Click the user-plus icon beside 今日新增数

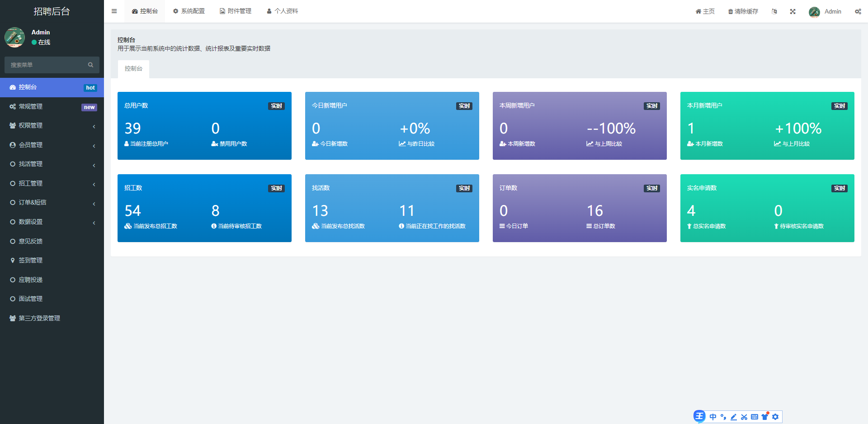pos(315,144)
